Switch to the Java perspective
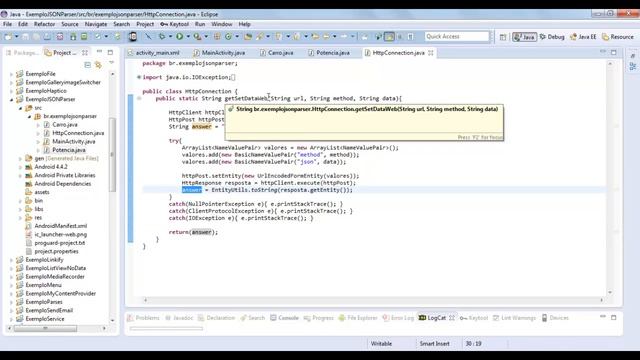 (x=524, y=37)
